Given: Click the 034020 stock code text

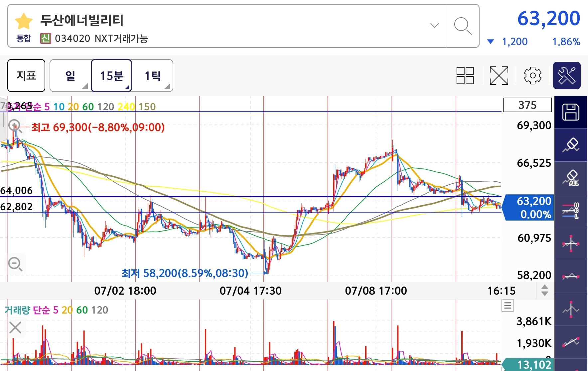Looking at the screenshot, I should tap(73, 39).
